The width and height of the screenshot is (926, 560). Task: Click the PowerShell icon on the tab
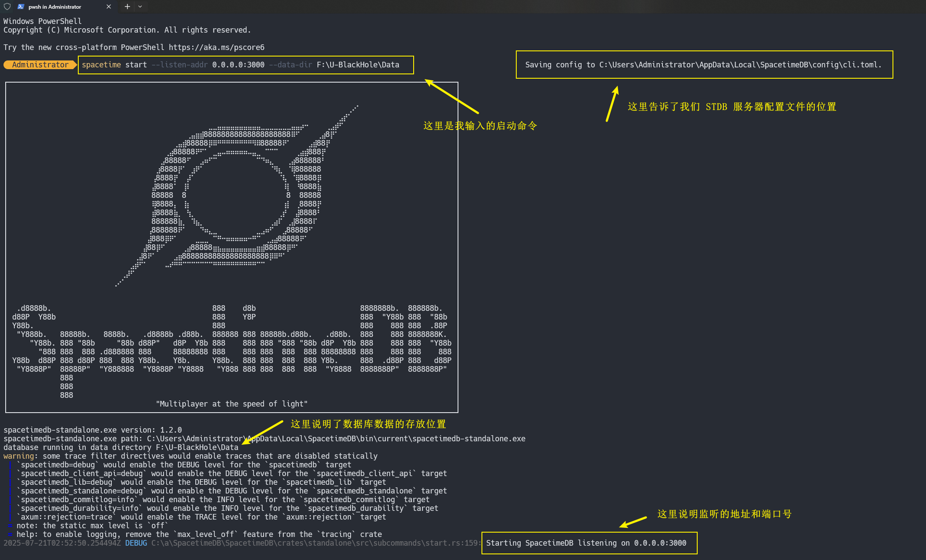pyautogui.click(x=20, y=7)
